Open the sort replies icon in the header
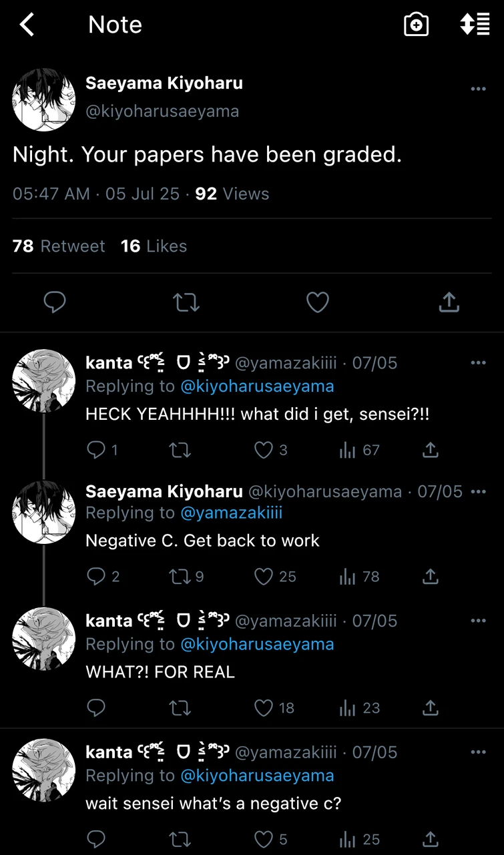Image resolution: width=504 pixels, height=855 pixels. point(475,25)
